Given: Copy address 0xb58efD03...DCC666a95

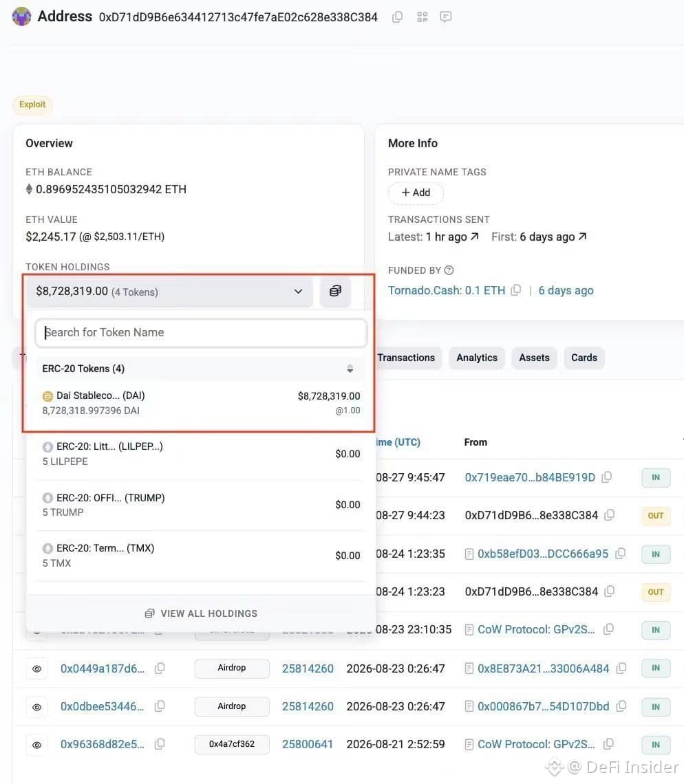Looking at the screenshot, I should coord(621,554).
